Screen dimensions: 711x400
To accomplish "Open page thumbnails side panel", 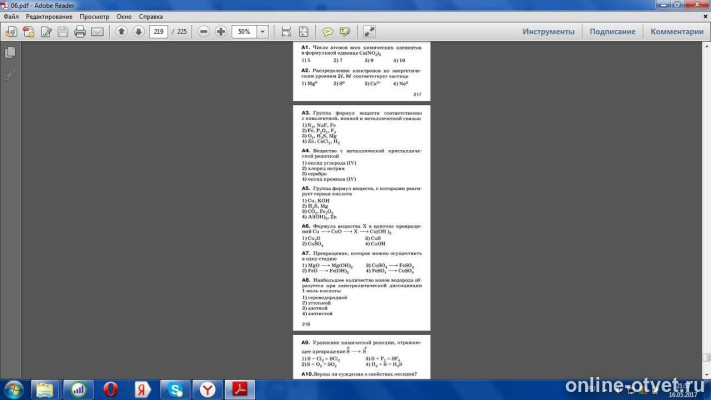I will (x=10, y=52).
